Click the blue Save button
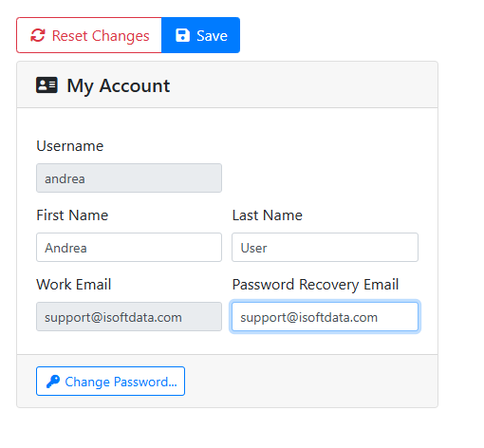Viewport: 484px width, 448px height. click(200, 35)
